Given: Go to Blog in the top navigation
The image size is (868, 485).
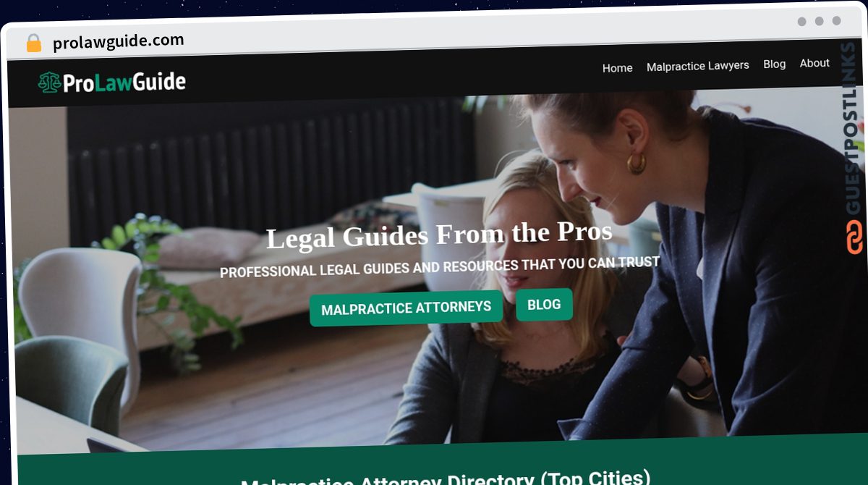Looking at the screenshot, I should pos(774,64).
